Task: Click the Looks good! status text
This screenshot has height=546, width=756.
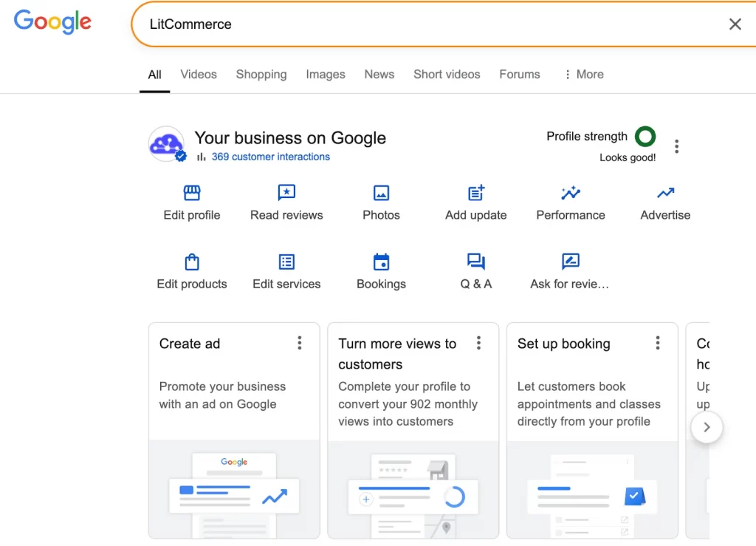Action: pos(628,157)
